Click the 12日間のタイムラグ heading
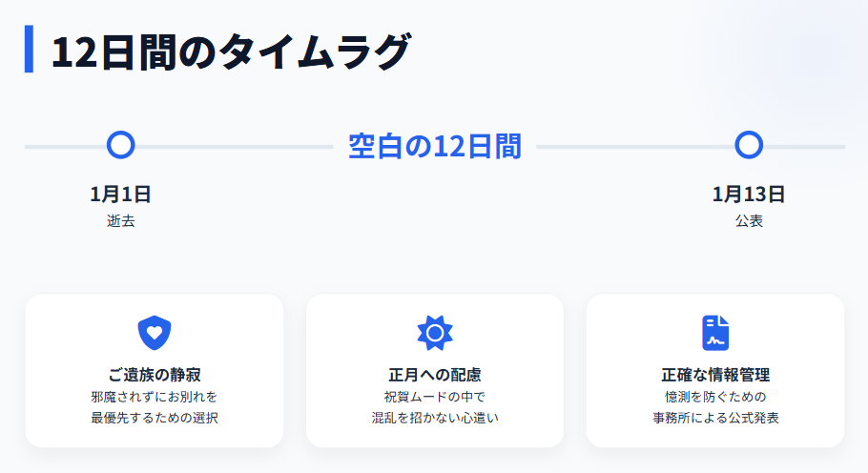The height and width of the screenshot is (473, 868). [x=230, y=51]
